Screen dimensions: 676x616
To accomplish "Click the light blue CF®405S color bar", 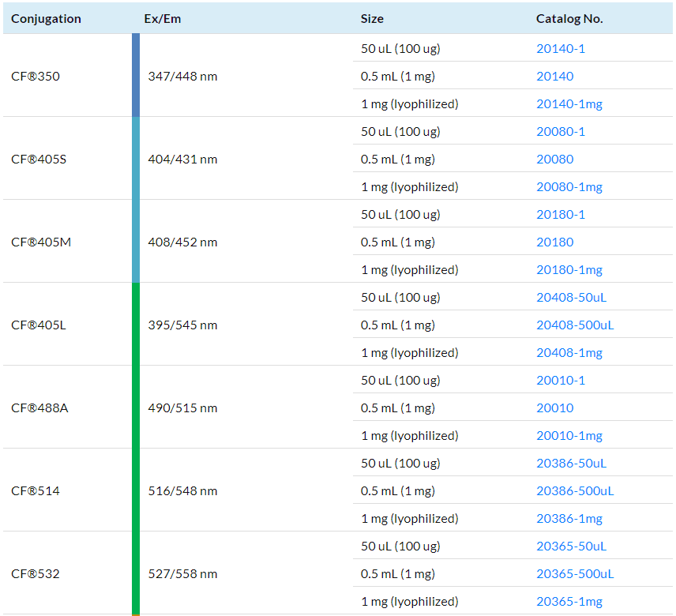I will click(136, 159).
